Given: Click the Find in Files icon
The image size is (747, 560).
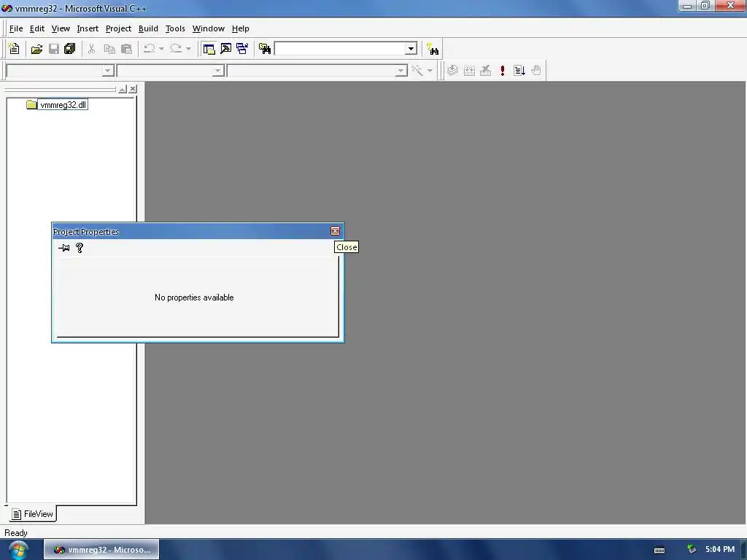Looking at the screenshot, I should 265,49.
